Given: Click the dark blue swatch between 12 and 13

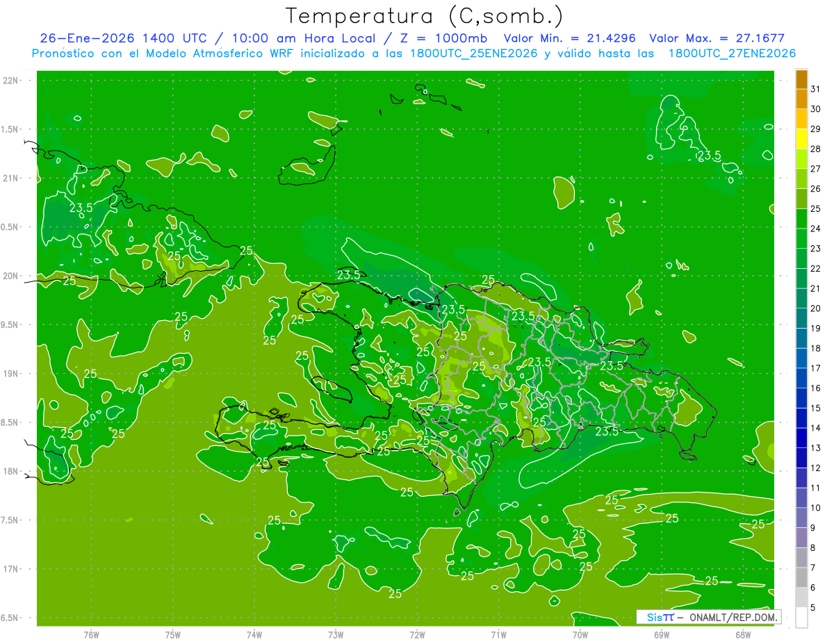Looking at the screenshot, I should 801,458.
